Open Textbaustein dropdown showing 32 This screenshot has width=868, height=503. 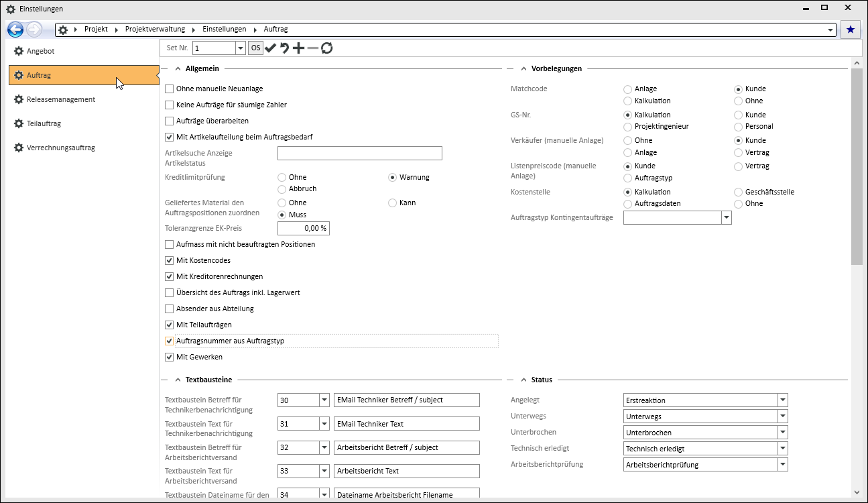(324, 447)
